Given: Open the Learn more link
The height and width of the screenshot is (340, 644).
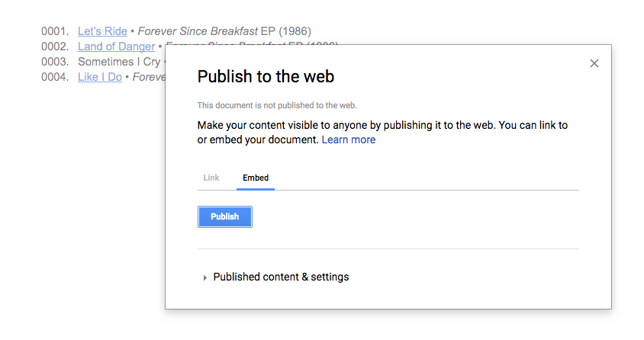Looking at the screenshot, I should click(x=348, y=140).
